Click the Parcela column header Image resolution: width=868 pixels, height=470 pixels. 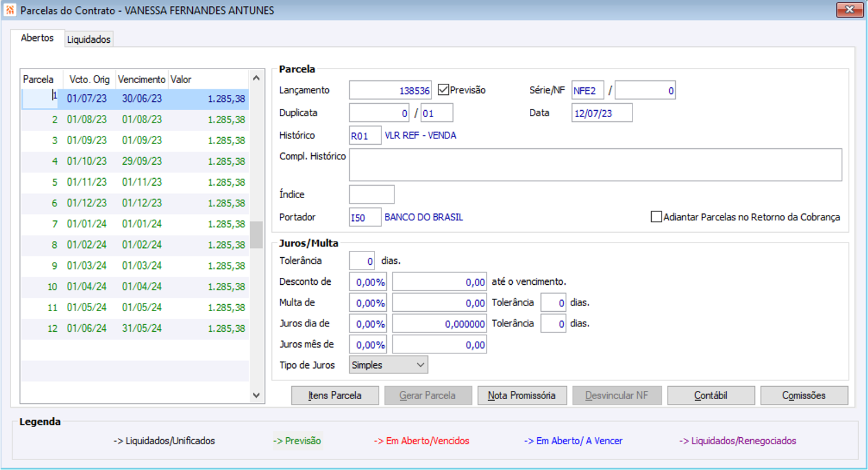click(x=42, y=79)
